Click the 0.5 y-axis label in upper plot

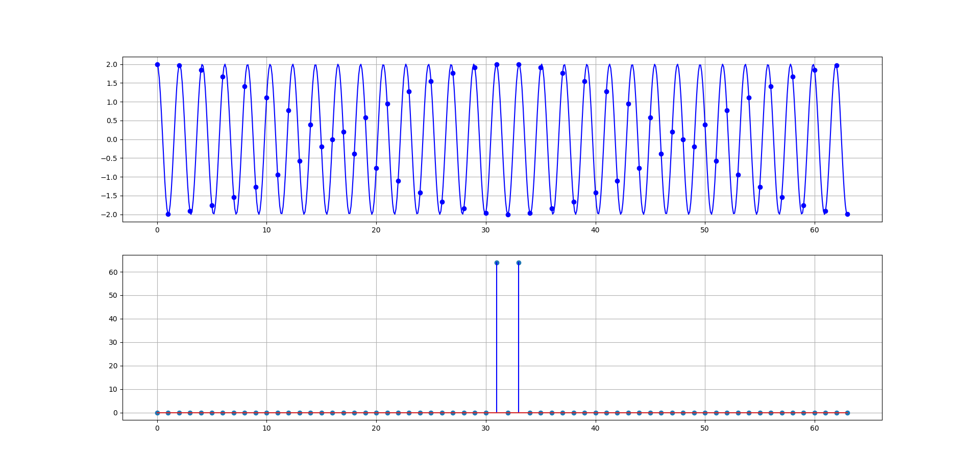(112, 121)
